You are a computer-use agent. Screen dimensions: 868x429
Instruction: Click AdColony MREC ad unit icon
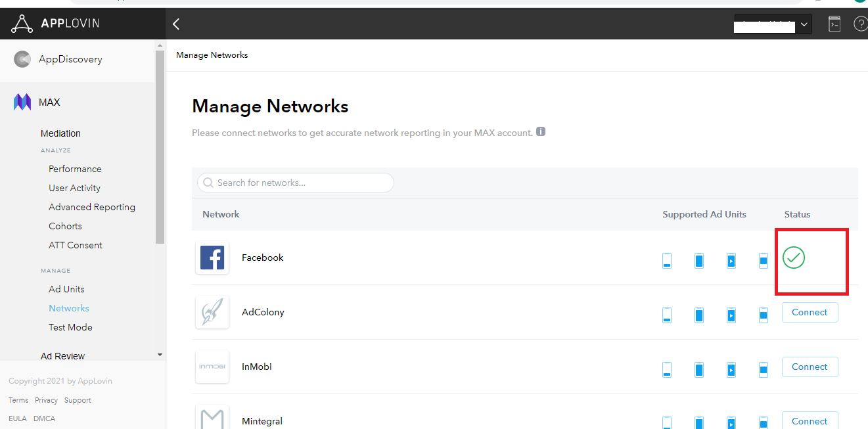764,315
